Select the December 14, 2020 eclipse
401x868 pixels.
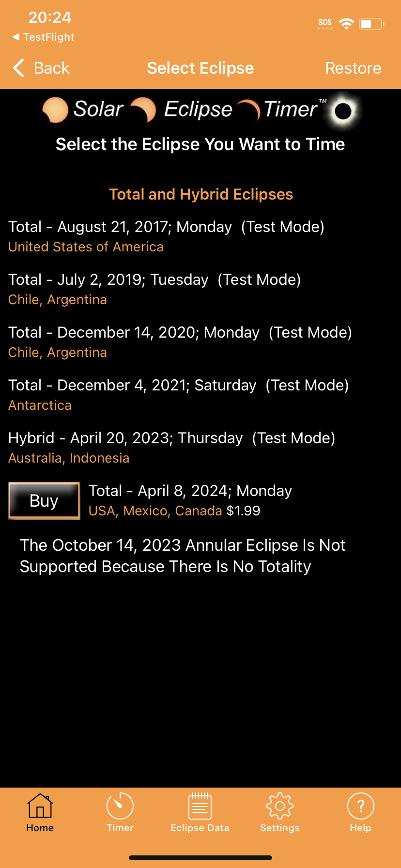181,341
